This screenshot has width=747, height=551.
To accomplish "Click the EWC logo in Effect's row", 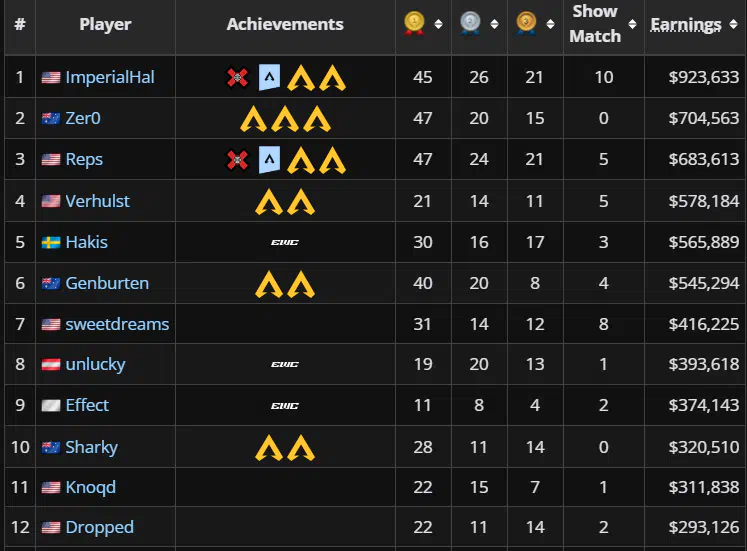I will [x=285, y=406].
